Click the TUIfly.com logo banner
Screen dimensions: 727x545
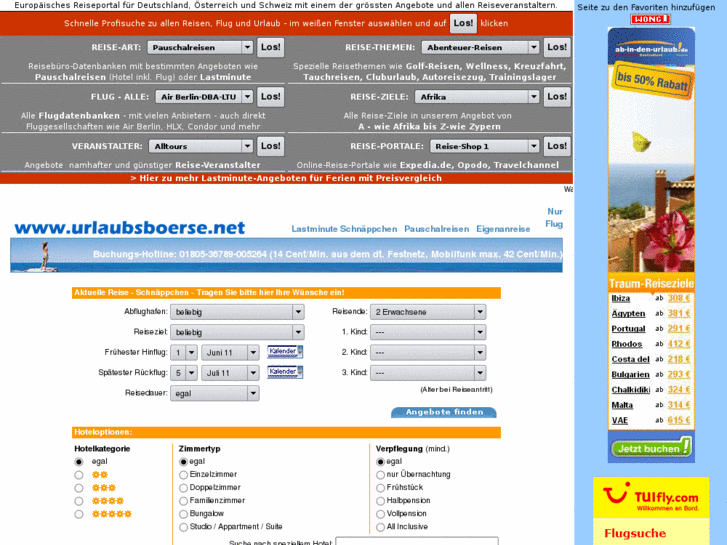pyautogui.click(x=651, y=498)
